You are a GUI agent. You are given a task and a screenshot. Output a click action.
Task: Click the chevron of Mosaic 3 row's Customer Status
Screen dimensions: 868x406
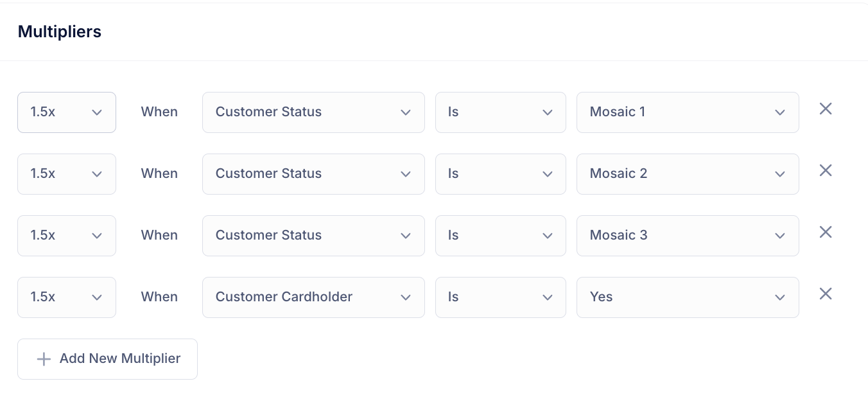coord(406,236)
